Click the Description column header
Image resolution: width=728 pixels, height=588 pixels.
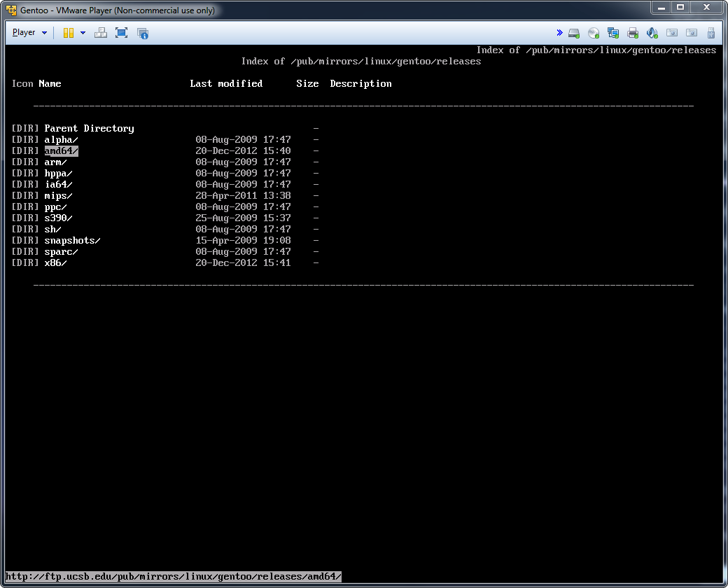point(360,83)
